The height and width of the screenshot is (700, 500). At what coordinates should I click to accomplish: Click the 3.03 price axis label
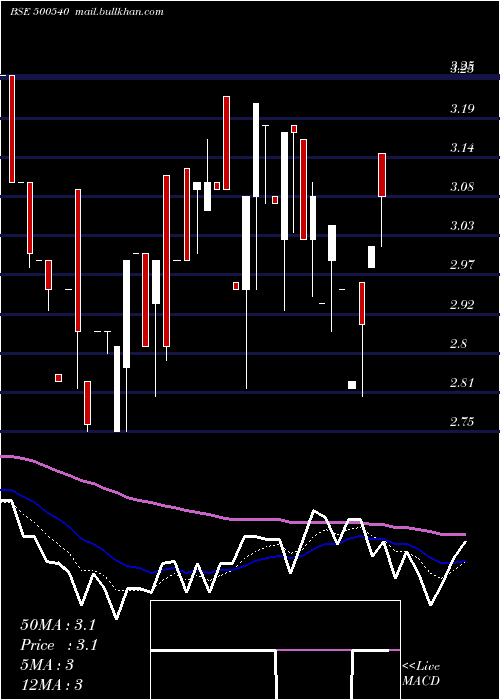[x=462, y=226]
